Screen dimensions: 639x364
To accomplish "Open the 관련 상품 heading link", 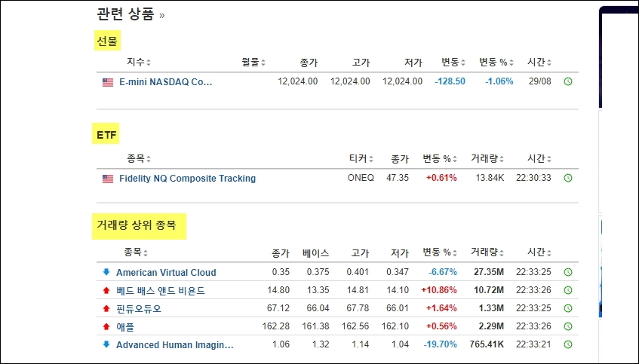I will (131, 14).
